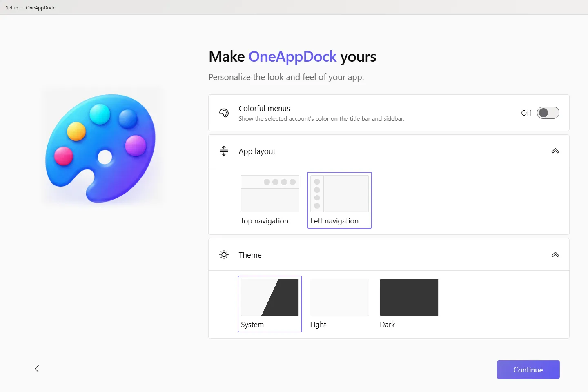Click the 'Off' label beside the switch

point(526,113)
